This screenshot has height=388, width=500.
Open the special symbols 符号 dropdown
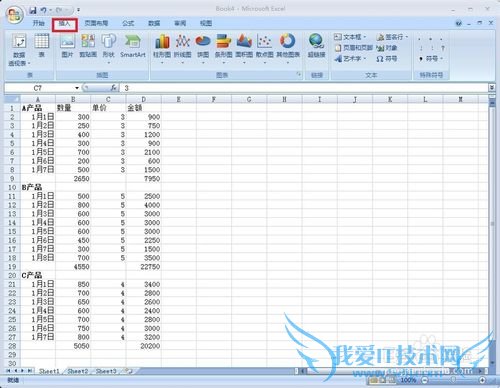coord(430,59)
